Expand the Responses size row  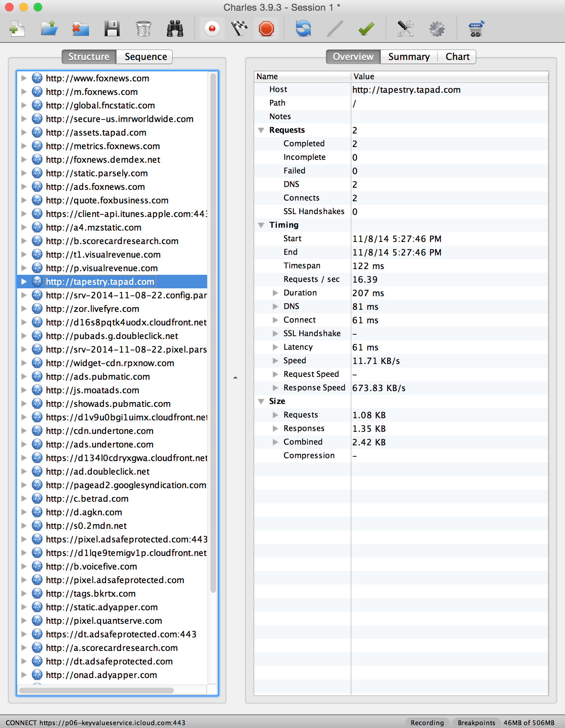point(275,429)
